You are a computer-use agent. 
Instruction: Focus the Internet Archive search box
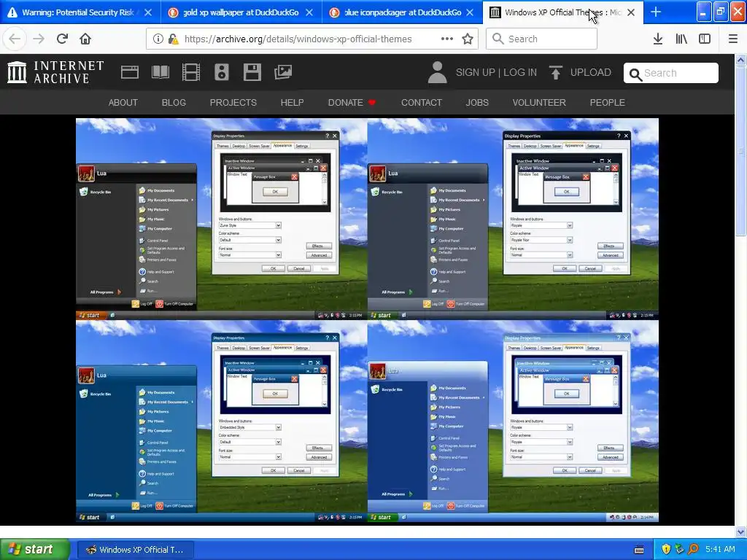[x=671, y=73]
